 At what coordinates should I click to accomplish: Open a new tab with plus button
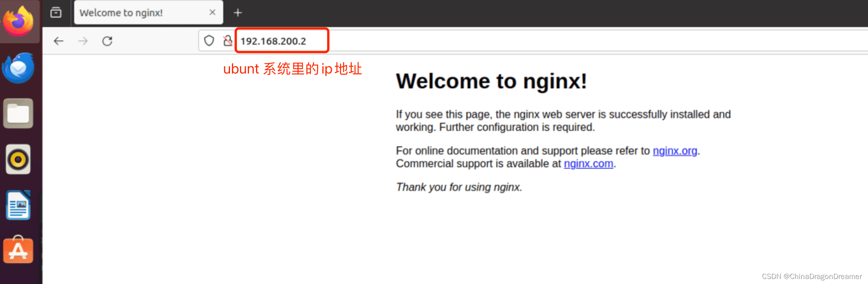tap(238, 13)
